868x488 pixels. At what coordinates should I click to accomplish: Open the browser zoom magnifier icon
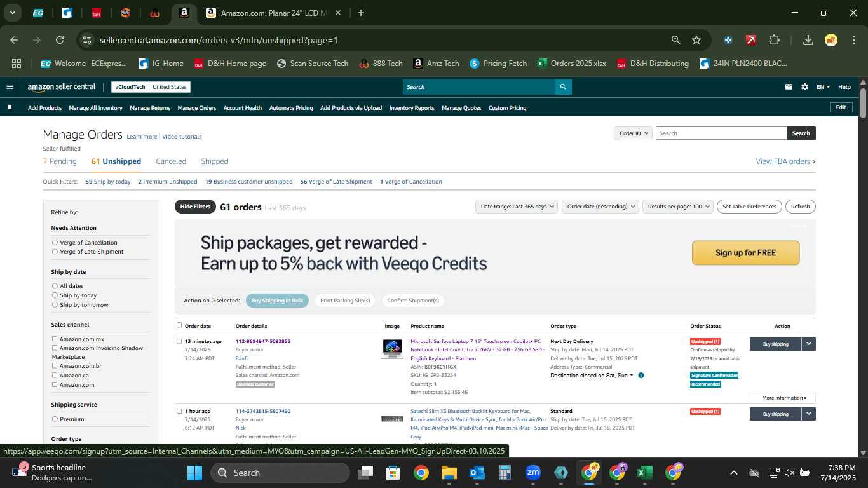(676, 40)
